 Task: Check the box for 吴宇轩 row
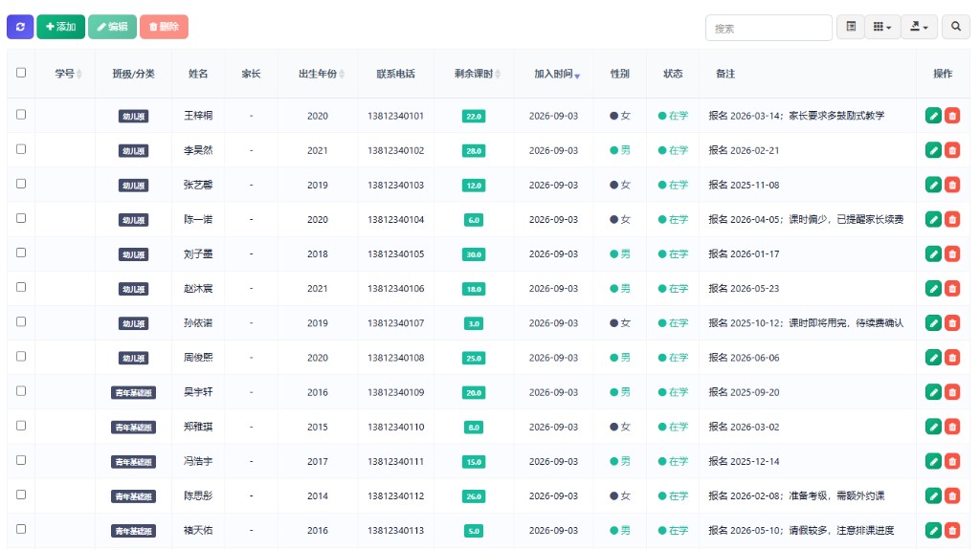(21, 390)
